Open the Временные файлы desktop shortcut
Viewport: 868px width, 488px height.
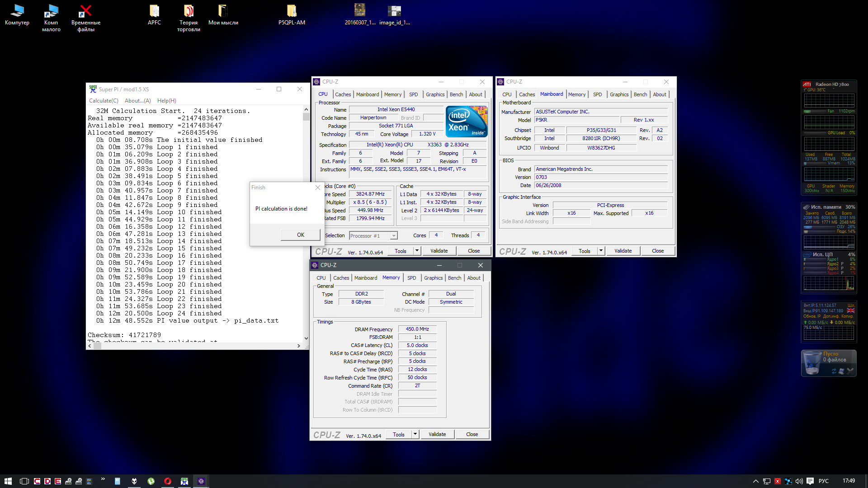pyautogui.click(x=85, y=18)
